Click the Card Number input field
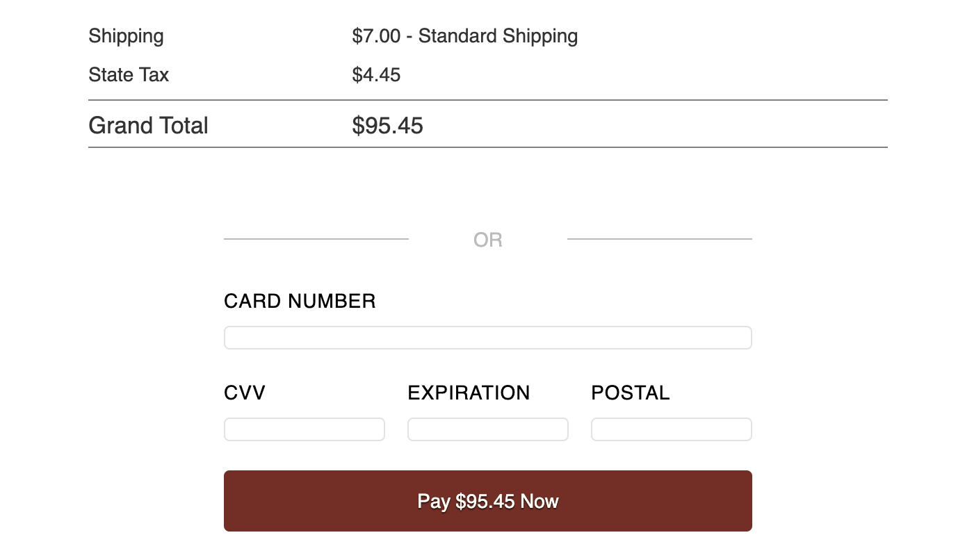Viewport: 965px width, 560px height. point(487,338)
